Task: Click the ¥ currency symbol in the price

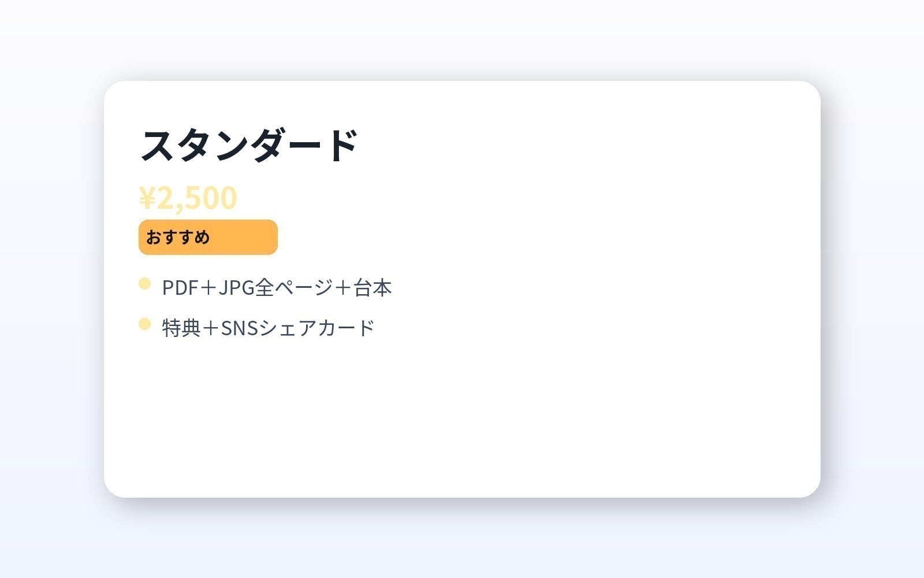Action: pyautogui.click(x=147, y=198)
